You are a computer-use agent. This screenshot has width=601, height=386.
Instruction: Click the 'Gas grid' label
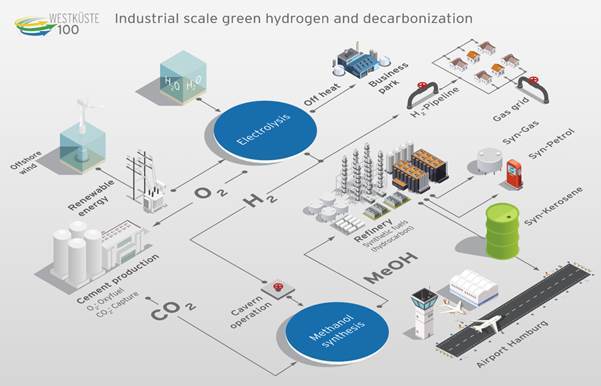click(x=511, y=110)
